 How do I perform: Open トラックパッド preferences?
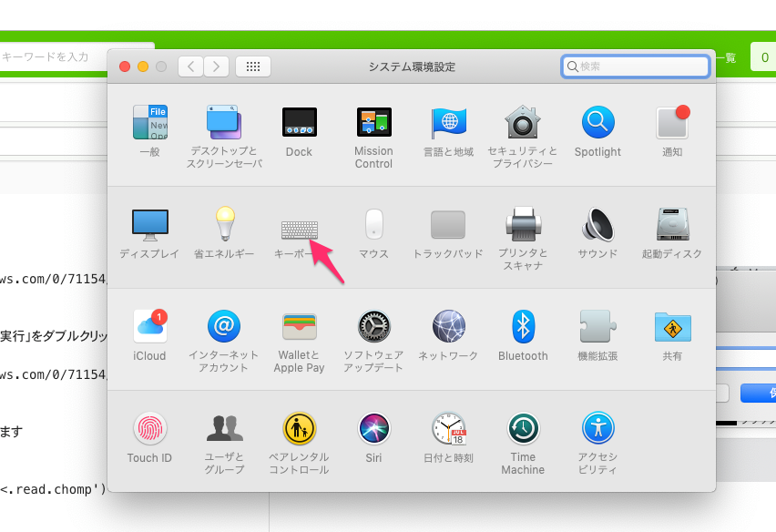tap(448, 225)
